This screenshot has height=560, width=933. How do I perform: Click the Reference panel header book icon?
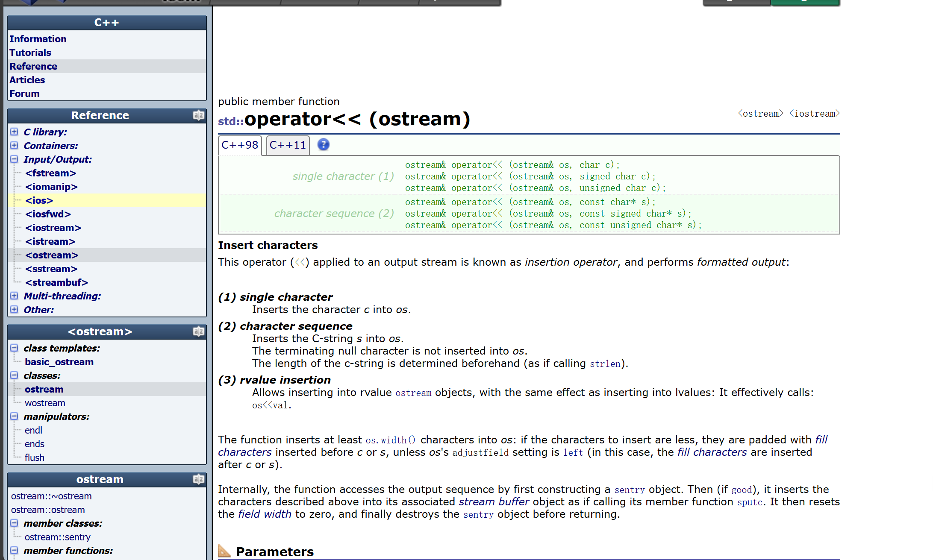pos(198,115)
